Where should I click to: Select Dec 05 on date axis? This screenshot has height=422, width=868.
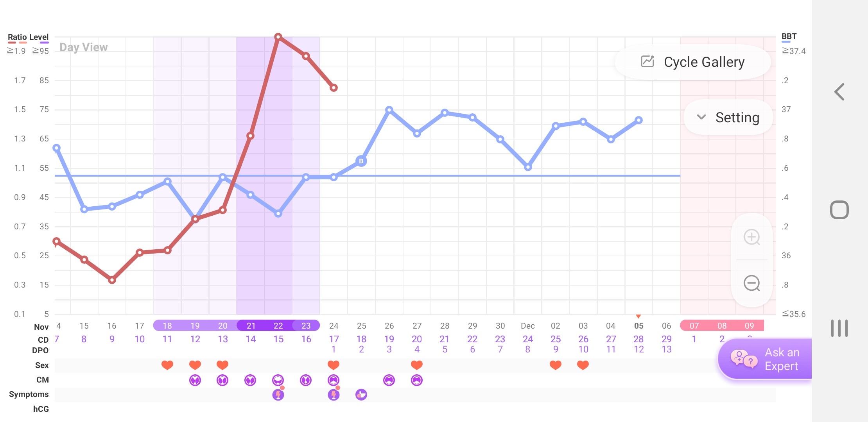(x=638, y=325)
